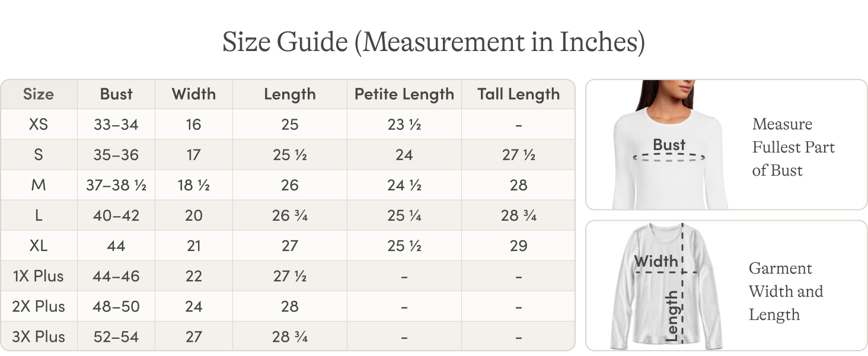This screenshot has height=356, width=868.
Task: Click the Bust label on model photo
Action: point(669,145)
